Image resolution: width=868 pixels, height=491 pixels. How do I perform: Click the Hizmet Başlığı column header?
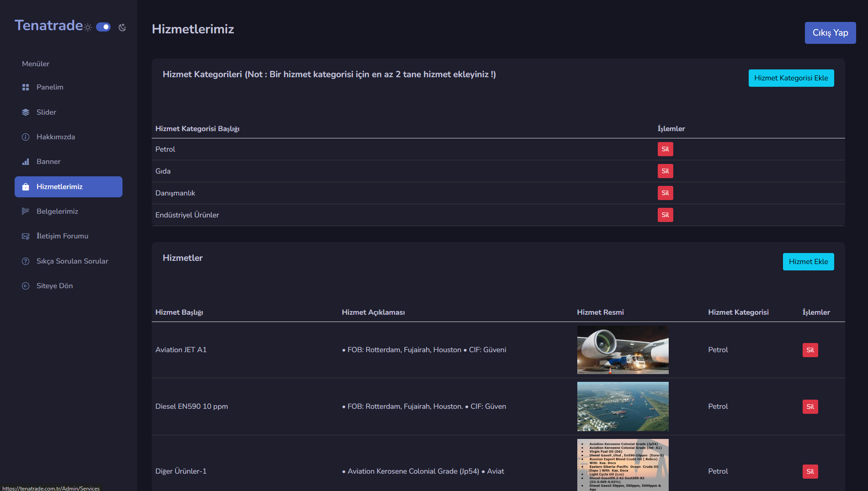coord(179,312)
